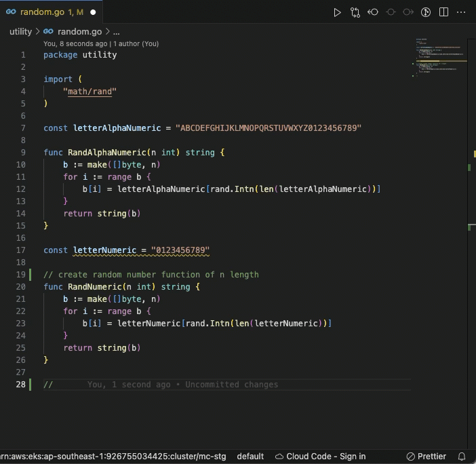Open more actions ellipsis menu
This screenshot has width=476, height=464.
click(461, 12)
